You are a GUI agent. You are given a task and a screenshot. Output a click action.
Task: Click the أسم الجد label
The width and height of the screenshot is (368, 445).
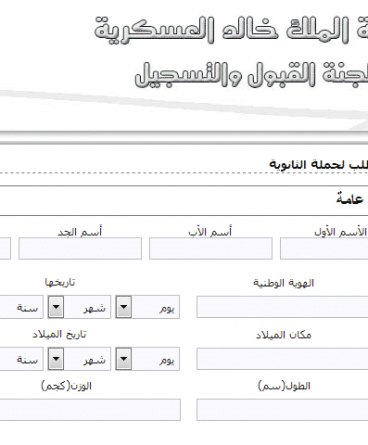tap(80, 232)
